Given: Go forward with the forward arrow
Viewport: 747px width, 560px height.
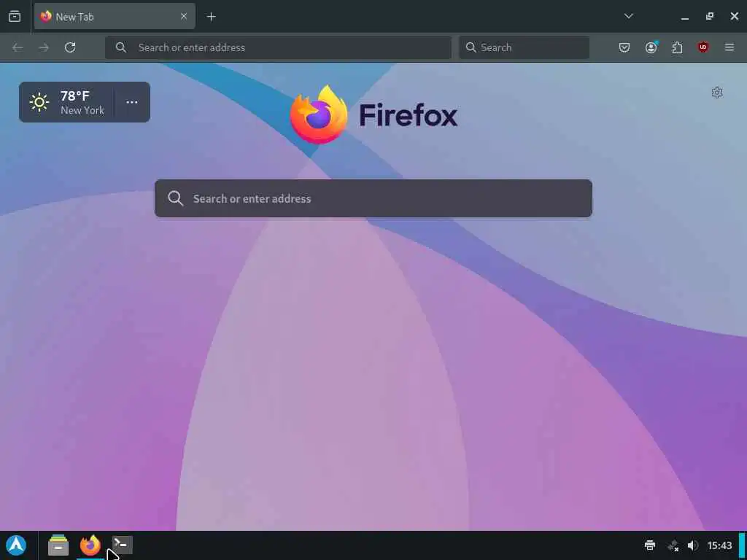Looking at the screenshot, I should pyautogui.click(x=44, y=47).
